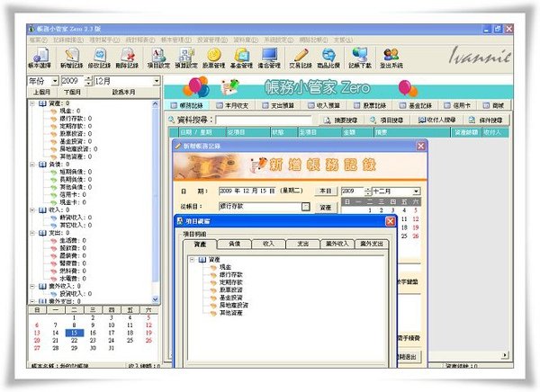
Task: Click the 摘要搜尋 search button
Action: tap(341, 120)
